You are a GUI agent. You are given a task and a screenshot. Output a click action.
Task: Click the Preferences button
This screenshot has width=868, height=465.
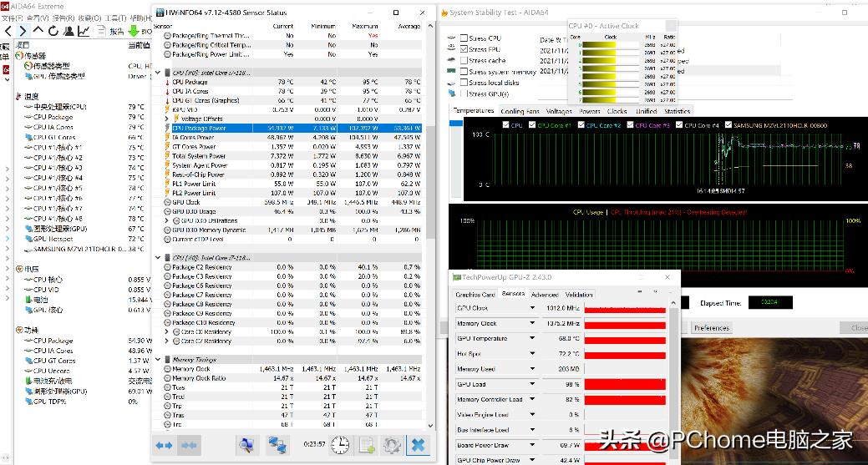pyautogui.click(x=712, y=328)
